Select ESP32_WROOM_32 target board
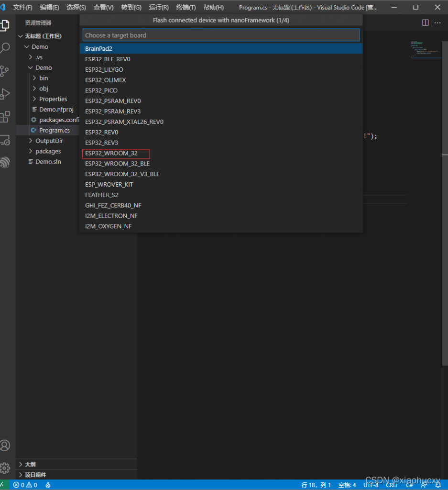 pyautogui.click(x=221, y=153)
